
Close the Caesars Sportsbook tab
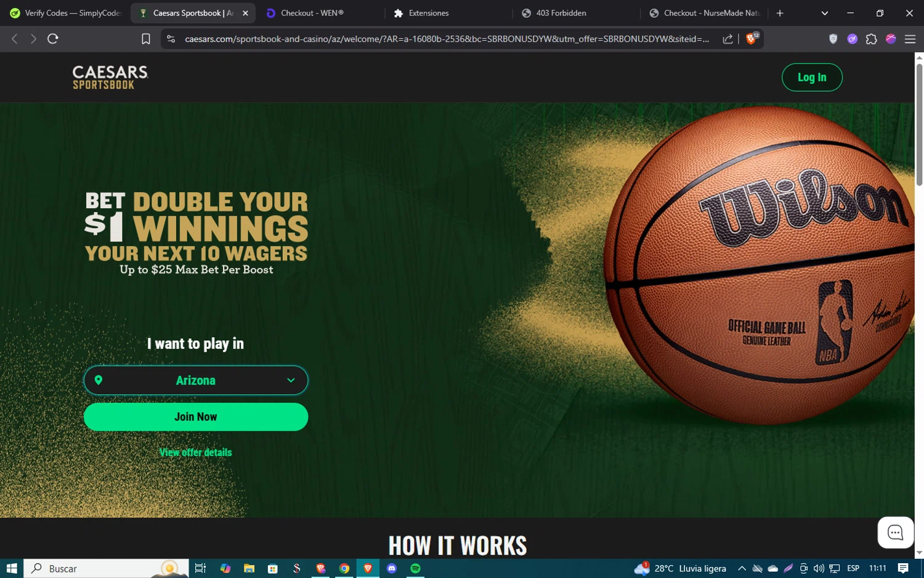(x=245, y=13)
